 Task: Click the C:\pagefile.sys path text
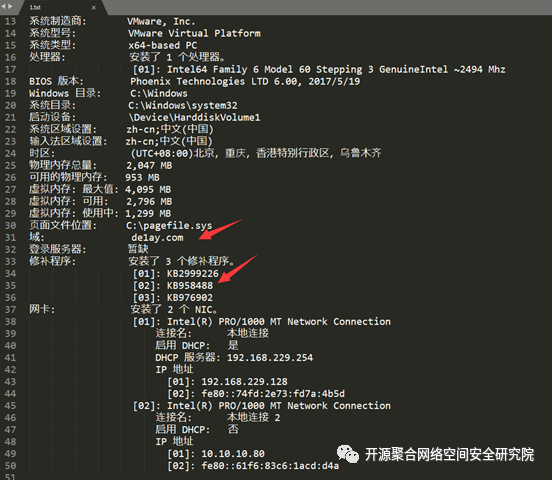[169, 225]
